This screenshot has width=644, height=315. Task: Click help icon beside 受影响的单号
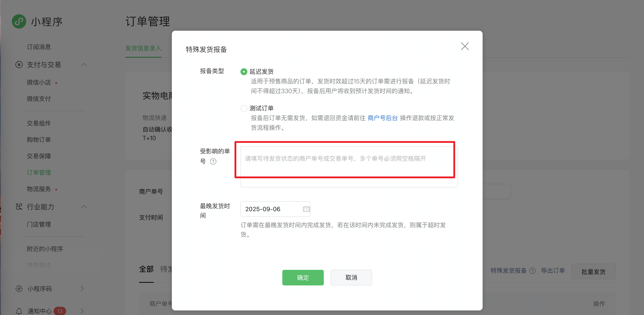tap(213, 162)
